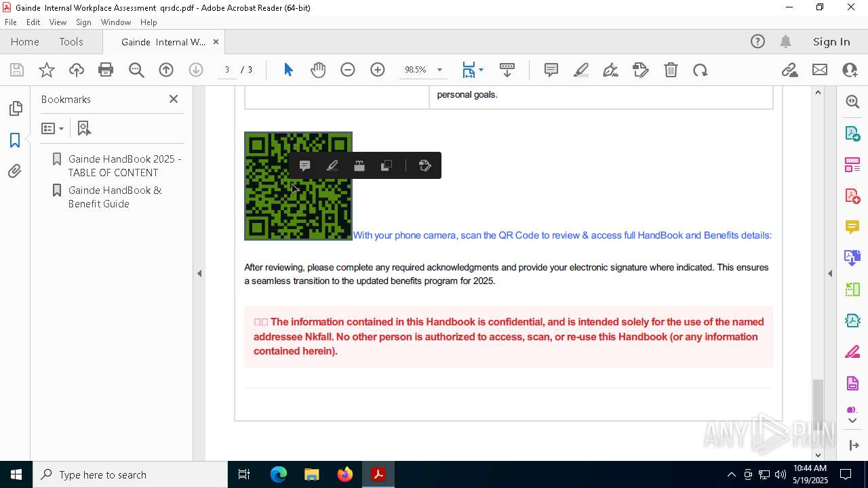This screenshot has width=868, height=488.
Task: Add a comment with the toolbar sticky note icon
Action: coord(551,70)
